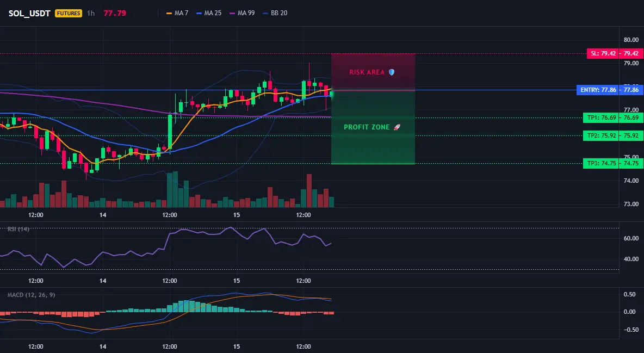
Task: Click the 14 date label under price chart
Action: click(103, 215)
